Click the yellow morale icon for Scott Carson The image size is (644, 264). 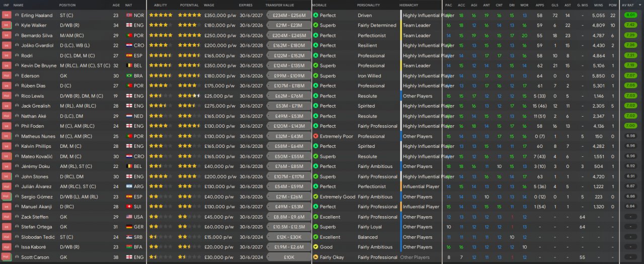tap(315, 257)
